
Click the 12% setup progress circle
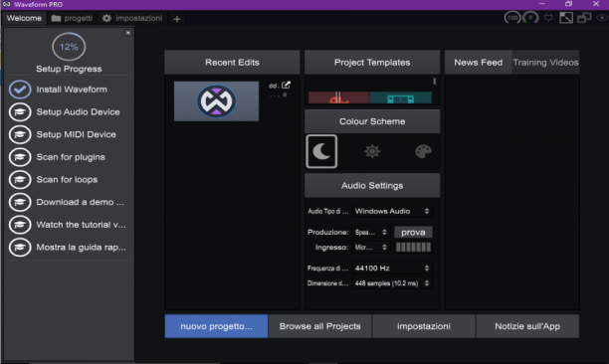pyautogui.click(x=69, y=47)
